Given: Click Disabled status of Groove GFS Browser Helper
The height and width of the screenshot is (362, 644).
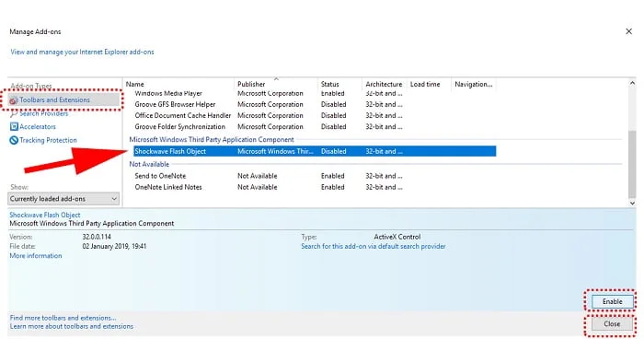Looking at the screenshot, I should tap(333, 104).
